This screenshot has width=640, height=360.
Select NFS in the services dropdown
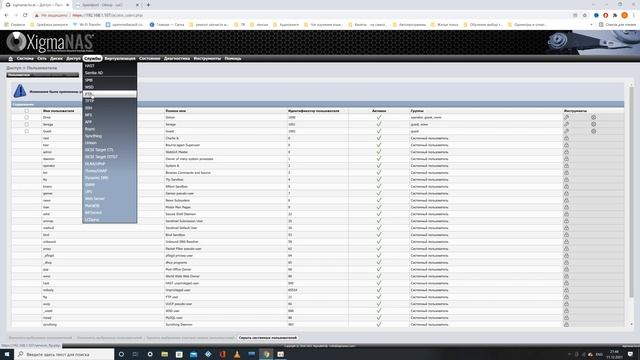tap(109, 115)
